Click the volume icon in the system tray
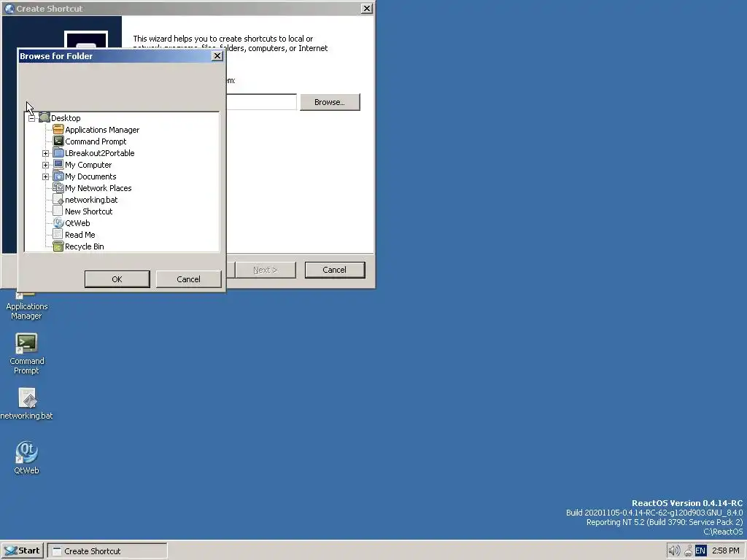This screenshot has height=560, width=747. 673,551
